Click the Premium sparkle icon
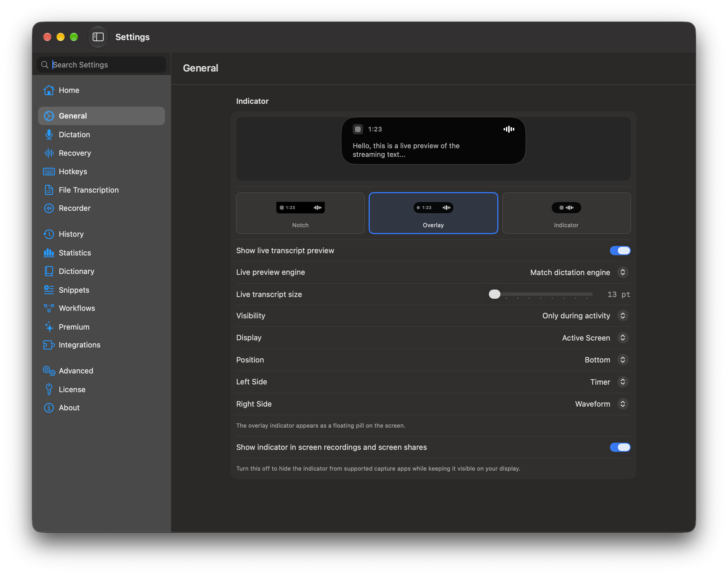Image resolution: width=728 pixels, height=575 pixels. pos(49,326)
